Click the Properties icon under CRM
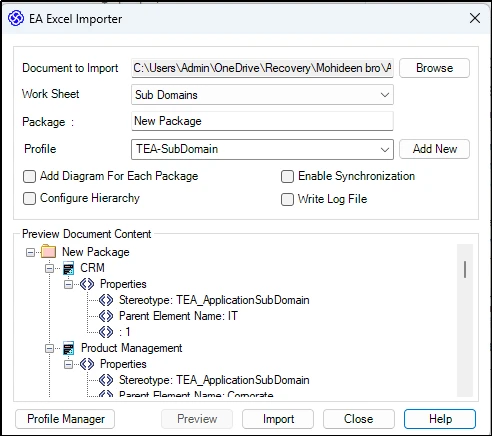Screen dimensions: 492x436 point(87,284)
